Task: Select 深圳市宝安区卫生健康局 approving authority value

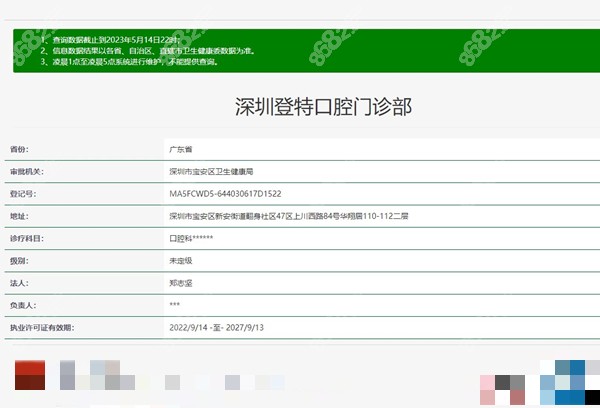Action: click(x=211, y=171)
